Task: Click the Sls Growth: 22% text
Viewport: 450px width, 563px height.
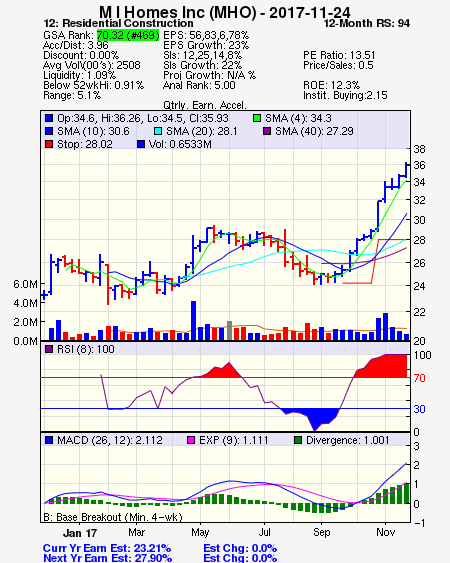Action: [202, 65]
